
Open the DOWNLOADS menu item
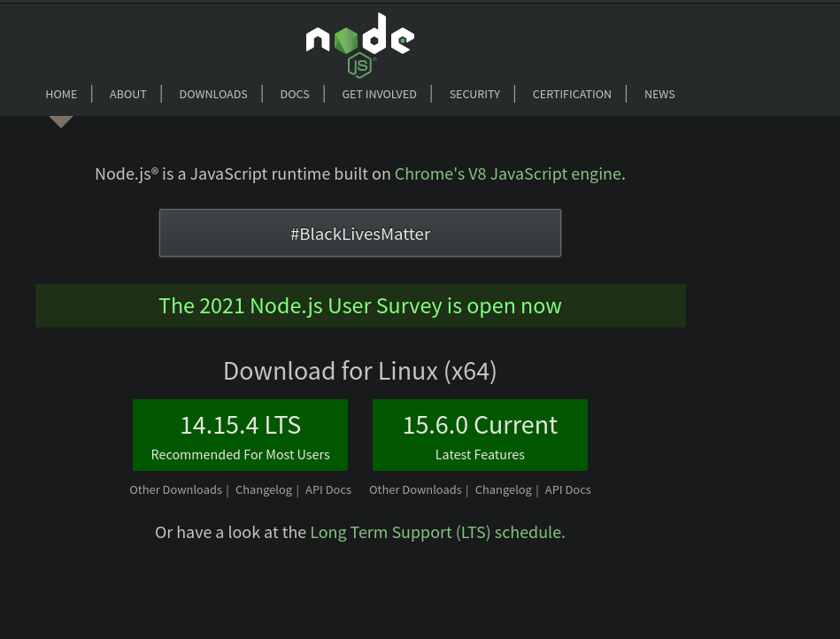[x=213, y=95]
